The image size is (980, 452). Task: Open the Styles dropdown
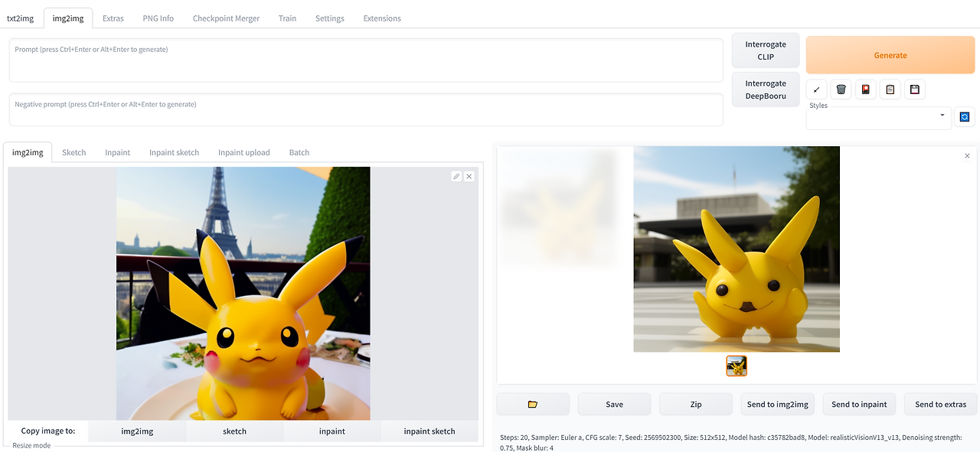pyautogui.click(x=879, y=118)
